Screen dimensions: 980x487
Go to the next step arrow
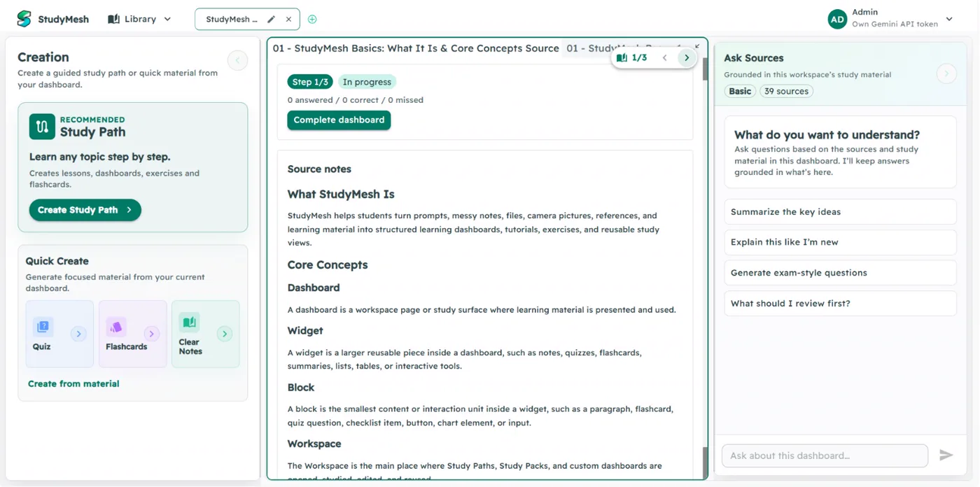(687, 58)
